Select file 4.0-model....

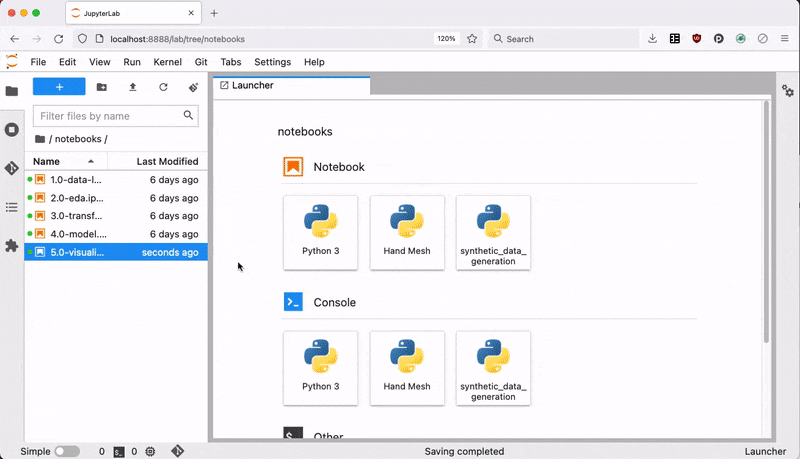116,234
